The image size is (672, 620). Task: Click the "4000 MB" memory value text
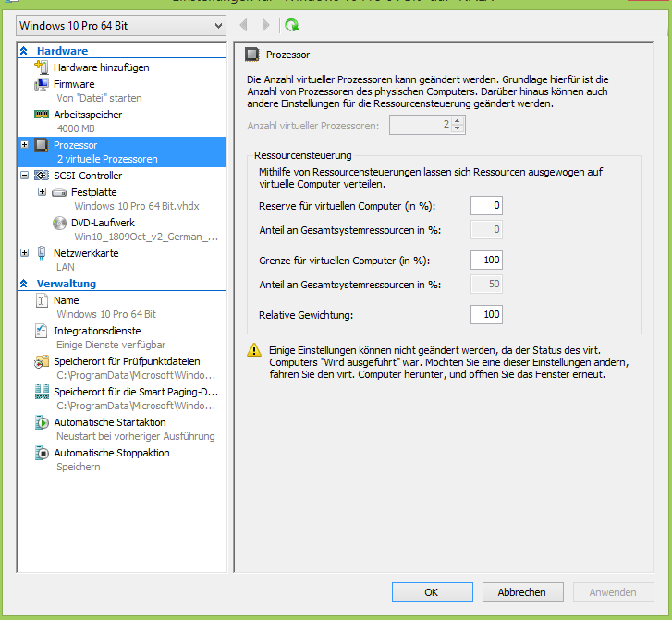pos(76,128)
